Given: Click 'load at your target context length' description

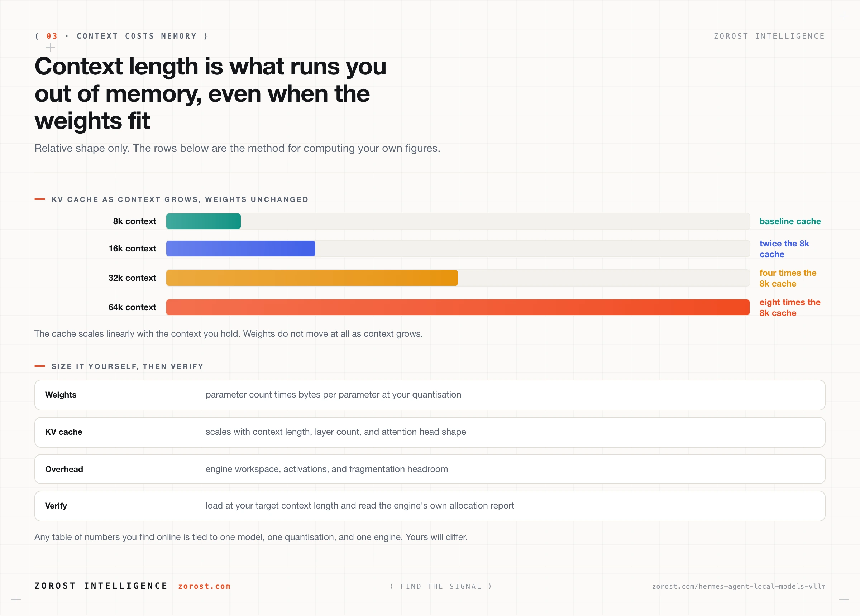Looking at the screenshot, I should 359,506.
